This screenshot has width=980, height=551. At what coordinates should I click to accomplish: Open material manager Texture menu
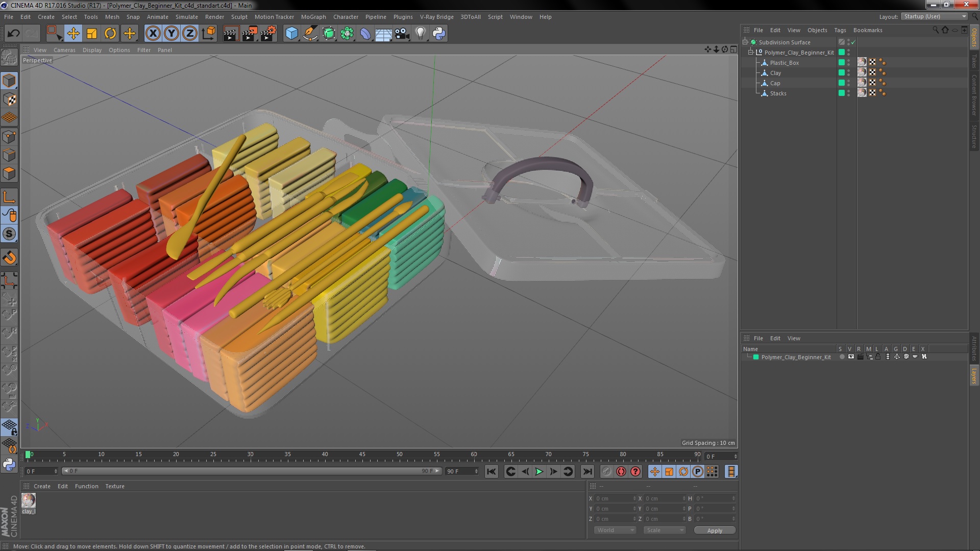[114, 486]
